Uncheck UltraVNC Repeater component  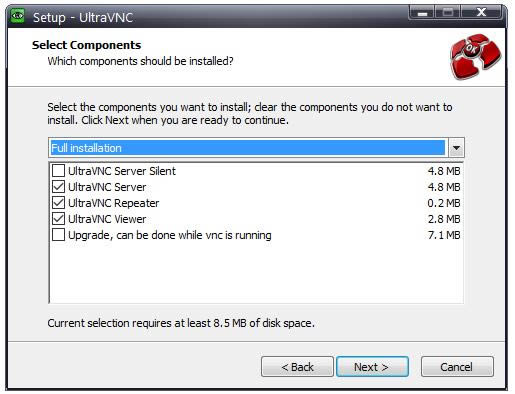[58, 203]
